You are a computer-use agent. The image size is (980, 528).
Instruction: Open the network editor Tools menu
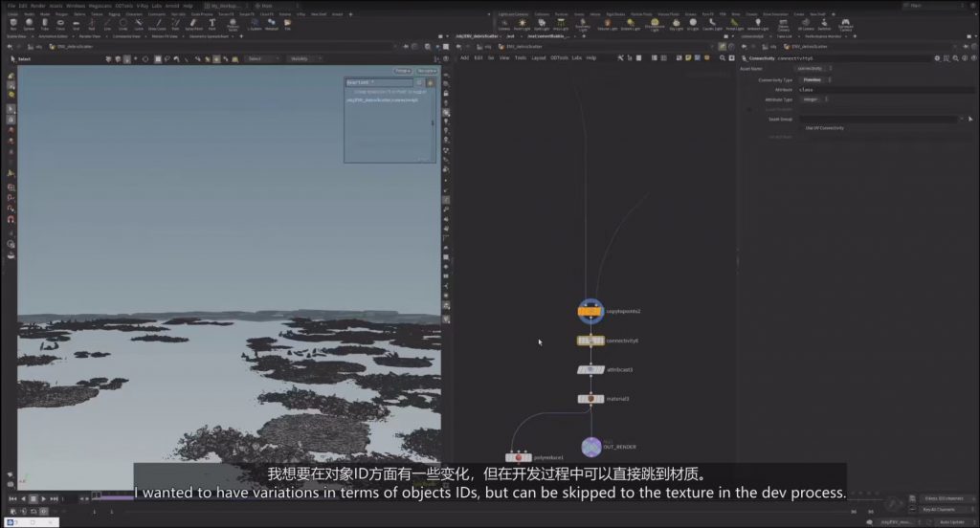(520, 58)
